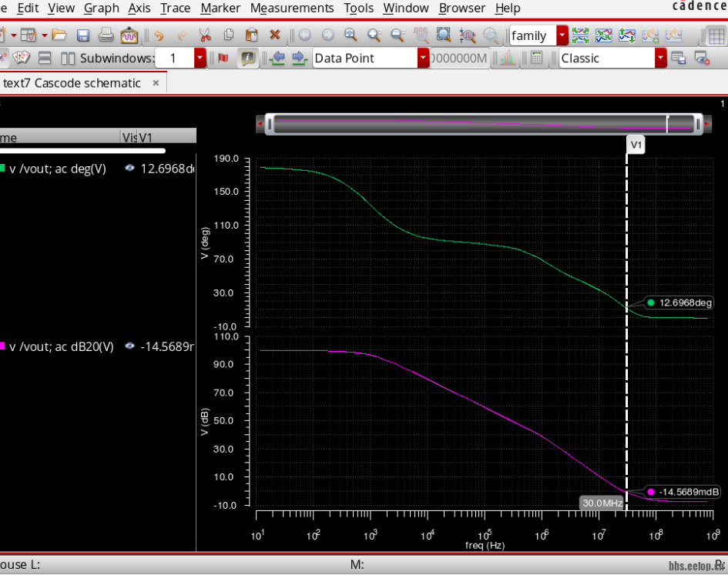Viewport: 728px width, 575px height.
Task: Select the v /vout; ac deg(V) trace entry
Action: [x=58, y=169]
